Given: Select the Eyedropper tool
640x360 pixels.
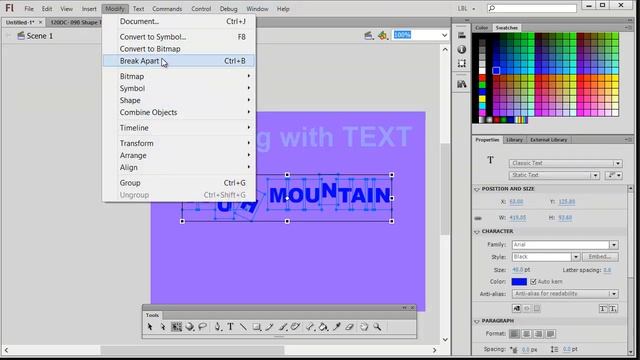Looking at the screenshot, I should [x=337, y=327].
